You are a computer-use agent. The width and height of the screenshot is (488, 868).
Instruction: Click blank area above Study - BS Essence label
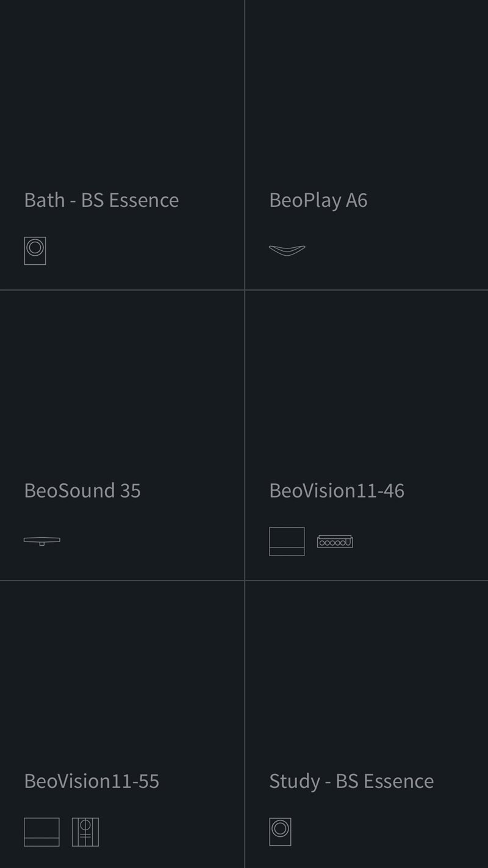[x=366, y=671]
